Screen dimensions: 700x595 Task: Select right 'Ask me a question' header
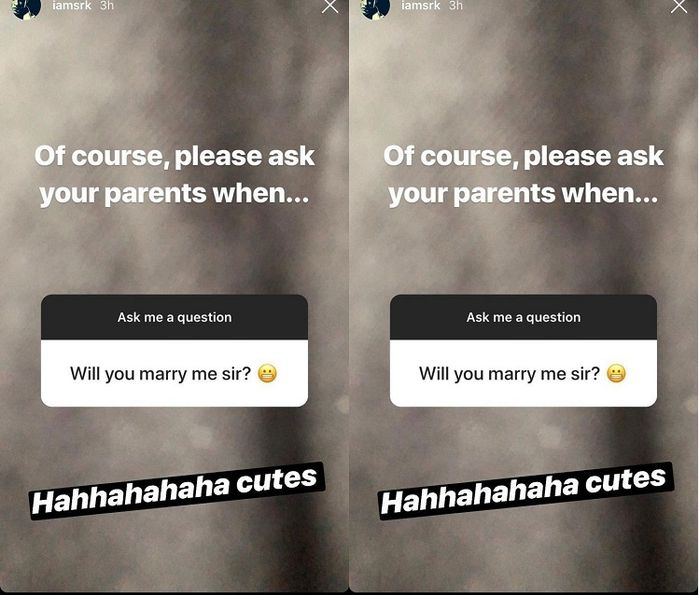tap(523, 317)
